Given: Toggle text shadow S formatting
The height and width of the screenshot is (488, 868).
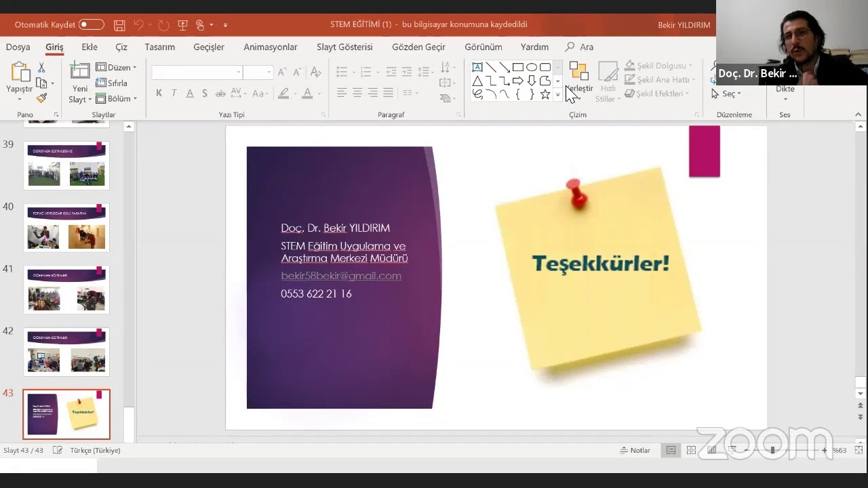Looking at the screenshot, I should pos(205,93).
